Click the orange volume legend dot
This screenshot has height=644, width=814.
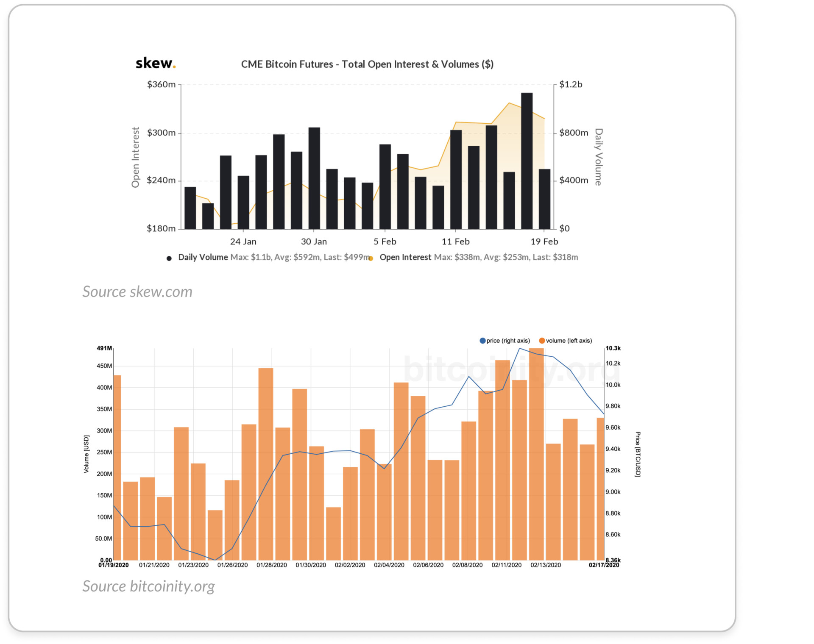pos(542,341)
